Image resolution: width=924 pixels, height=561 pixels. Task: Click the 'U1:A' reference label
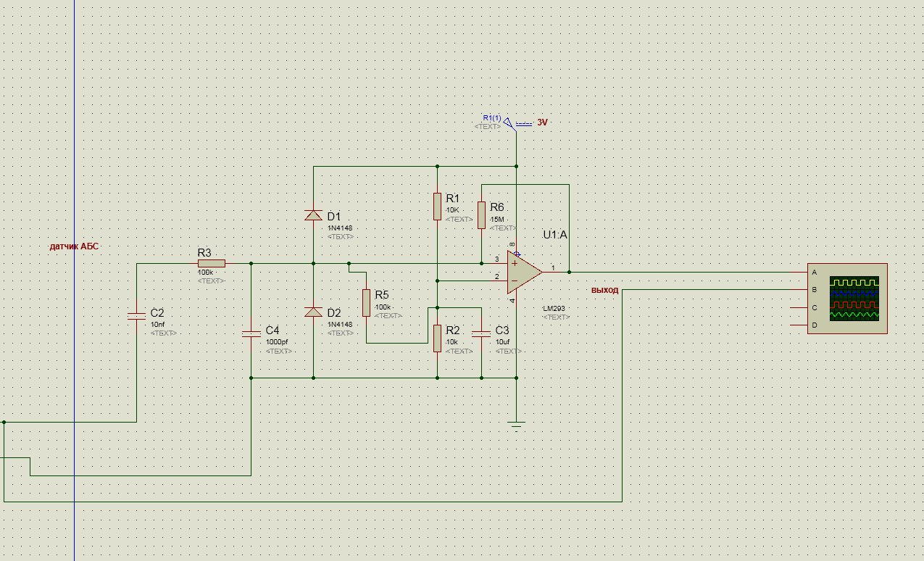pos(555,235)
